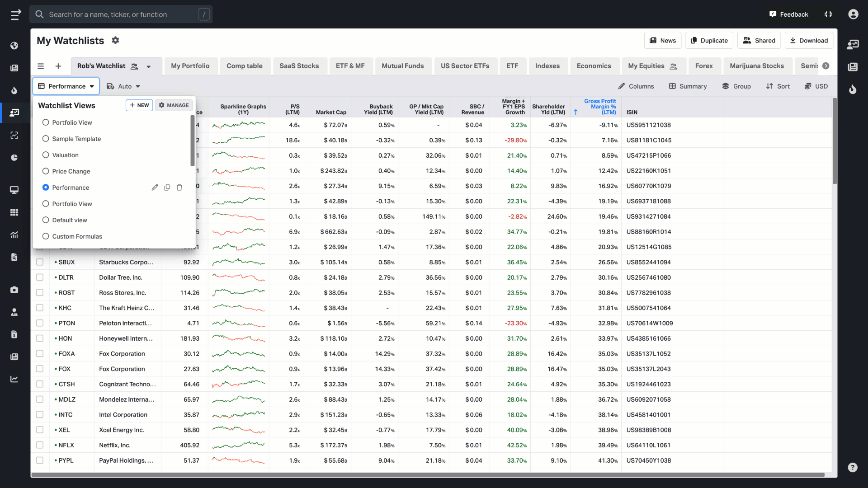Viewport: 868px width, 488px height.
Task: Expand the Performance view dropdown
Action: (x=66, y=86)
